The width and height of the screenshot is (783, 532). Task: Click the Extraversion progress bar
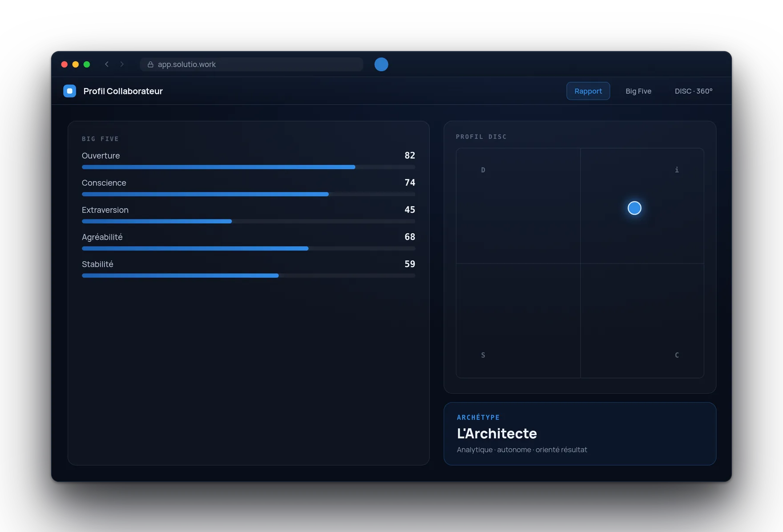point(248,222)
